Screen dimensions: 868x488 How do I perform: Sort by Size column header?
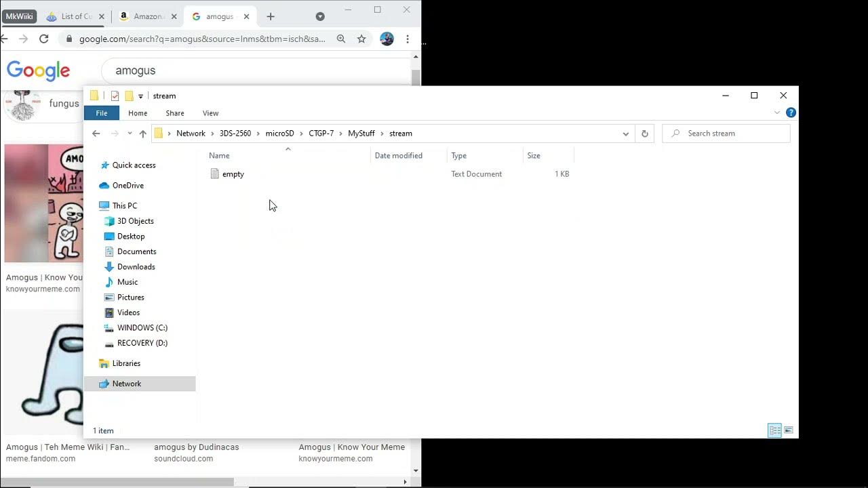[x=534, y=156]
